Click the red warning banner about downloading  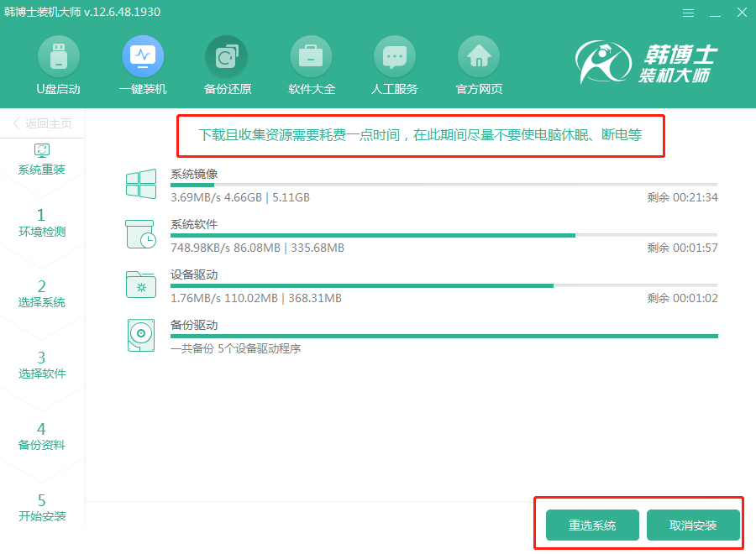coord(419,135)
